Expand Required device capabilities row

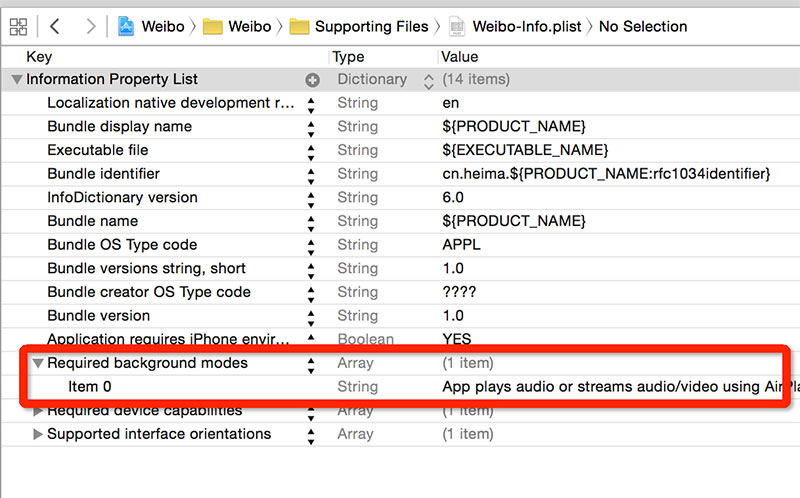38,411
